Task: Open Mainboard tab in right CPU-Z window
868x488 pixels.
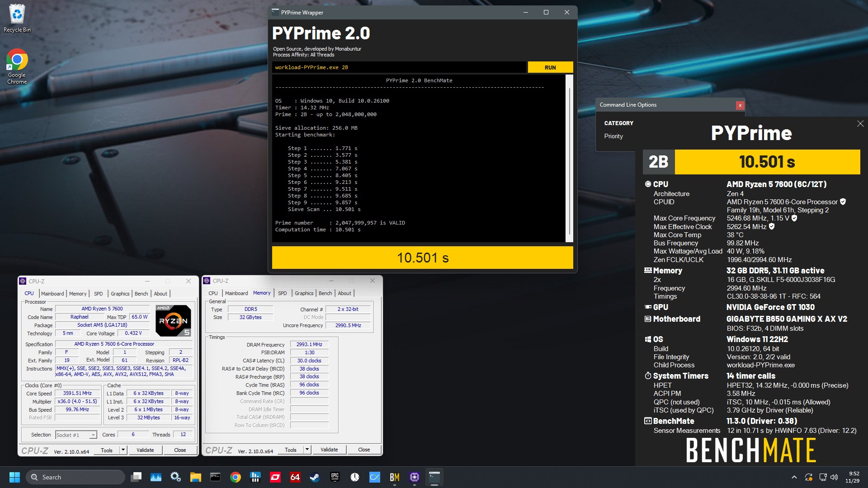Action: point(236,293)
